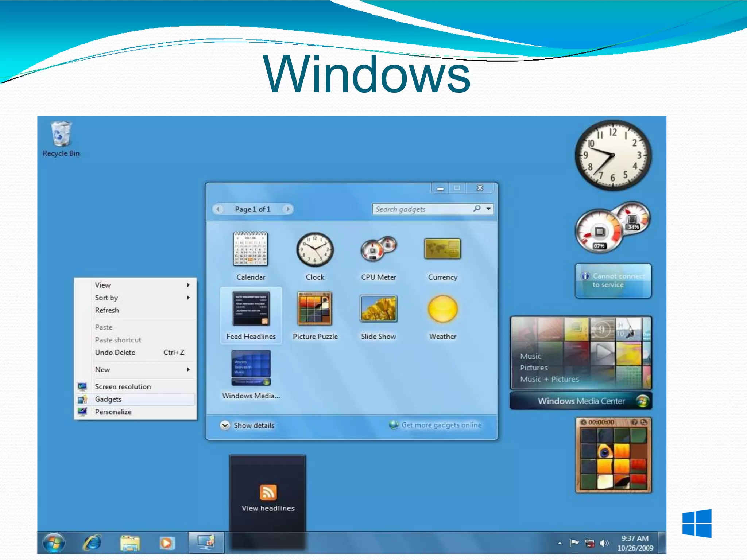Expand the View submenu arrow
This screenshot has height=560, width=747.
pyautogui.click(x=188, y=285)
